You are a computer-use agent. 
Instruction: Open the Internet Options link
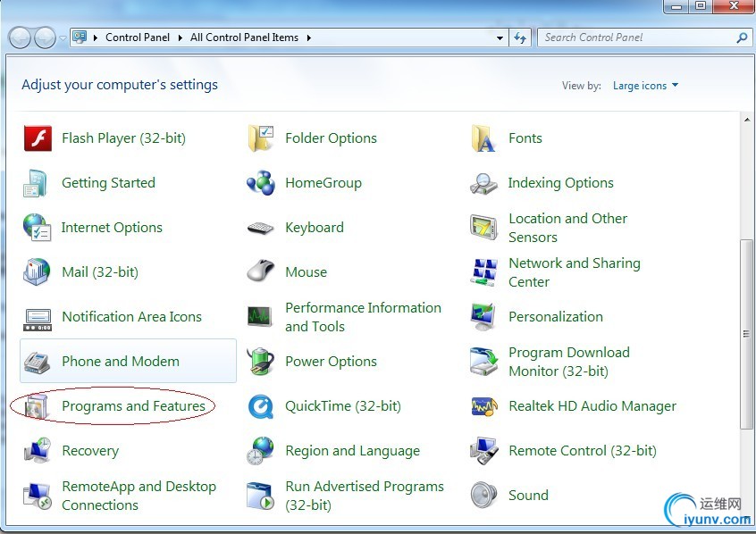click(112, 228)
